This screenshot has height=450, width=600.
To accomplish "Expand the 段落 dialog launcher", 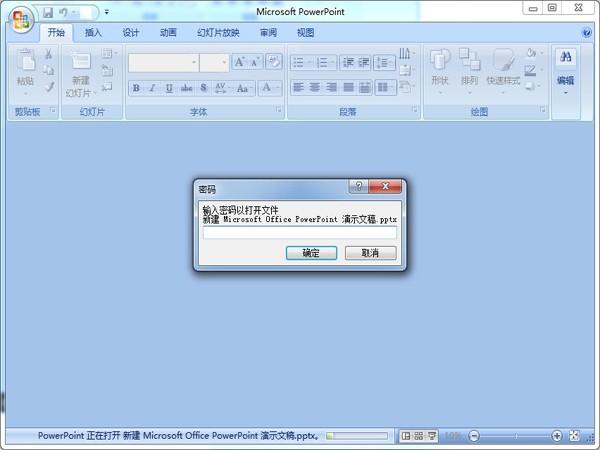I will (x=415, y=110).
